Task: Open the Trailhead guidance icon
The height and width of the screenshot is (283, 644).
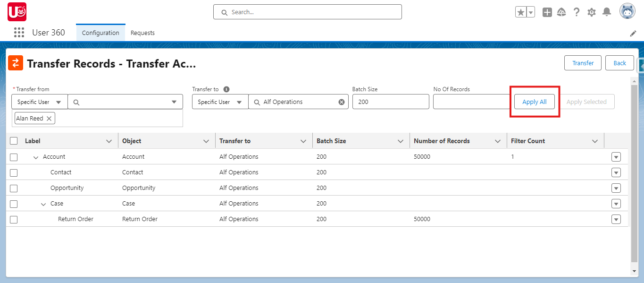Action: coord(561,12)
